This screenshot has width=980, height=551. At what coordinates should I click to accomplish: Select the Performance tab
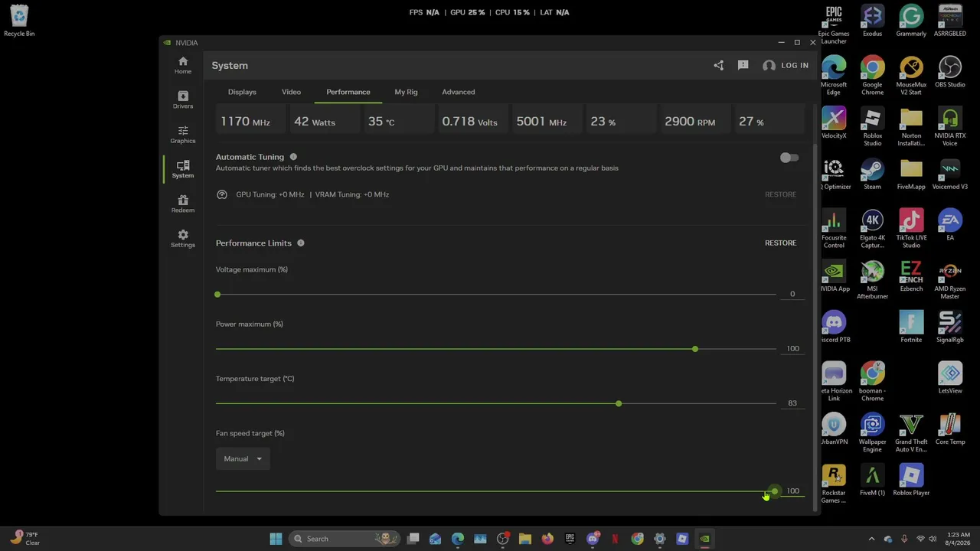[348, 92]
